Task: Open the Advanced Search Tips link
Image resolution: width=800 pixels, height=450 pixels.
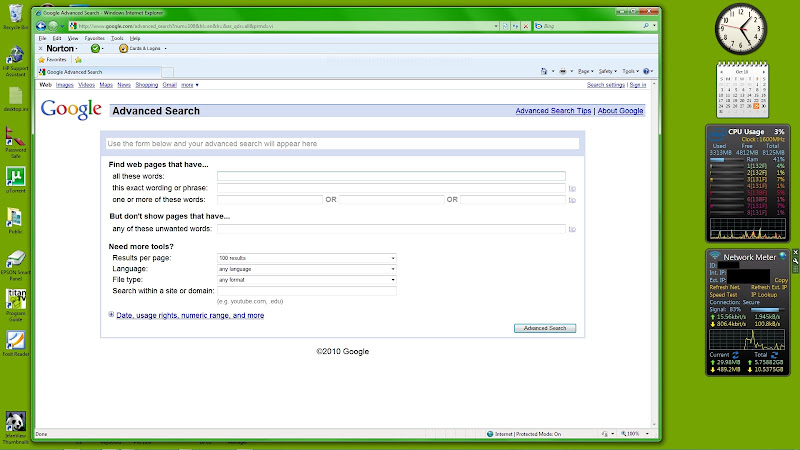Action: 553,111
